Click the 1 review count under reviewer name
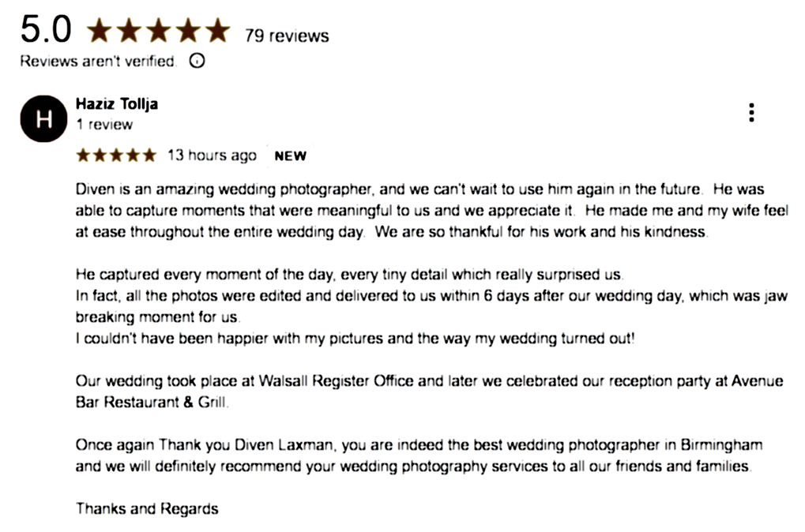 pyautogui.click(x=104, y=125)
